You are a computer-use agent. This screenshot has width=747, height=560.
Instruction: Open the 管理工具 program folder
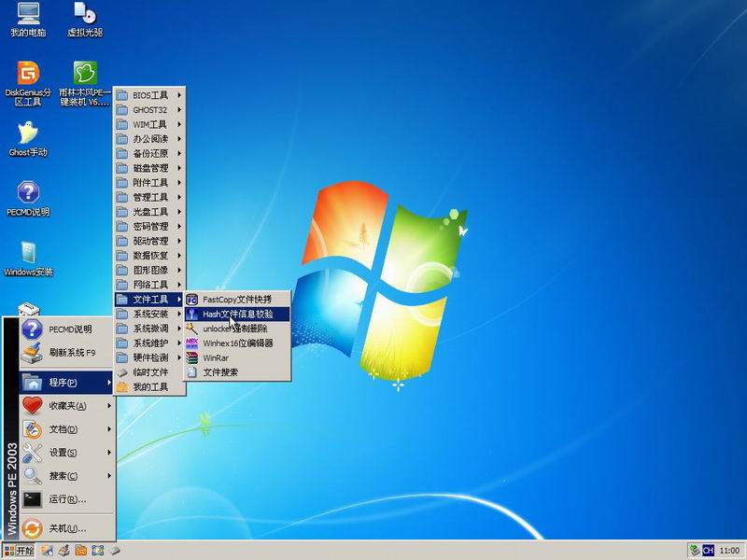tap(149, 197)
